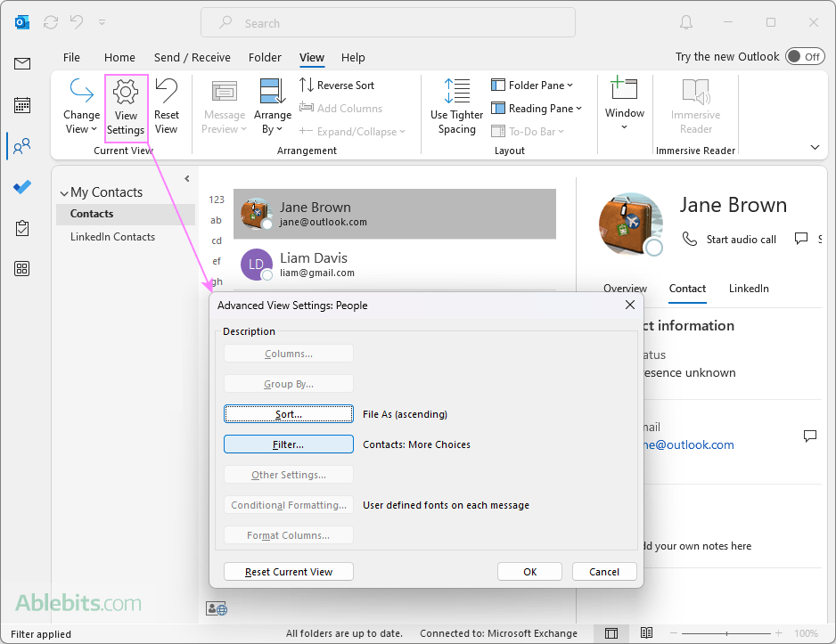Switch to the Folder ribbon tab
Viewport: 836px width, 644px height.
click(x=265, y=58)
